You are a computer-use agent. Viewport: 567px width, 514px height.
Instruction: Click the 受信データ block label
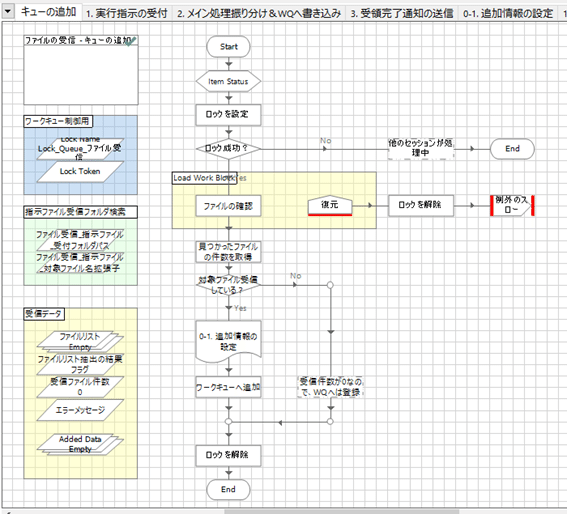click(x=44, y=314)
